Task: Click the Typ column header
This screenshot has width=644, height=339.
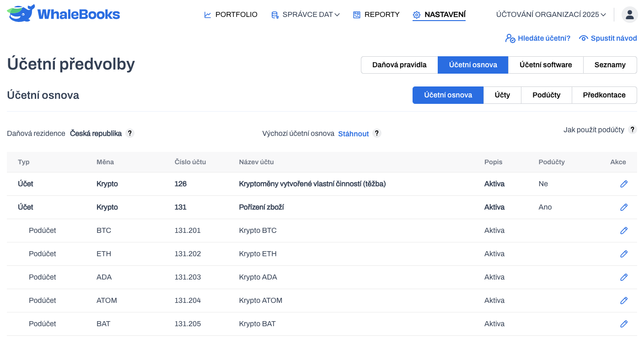Action: pos(24,162)
